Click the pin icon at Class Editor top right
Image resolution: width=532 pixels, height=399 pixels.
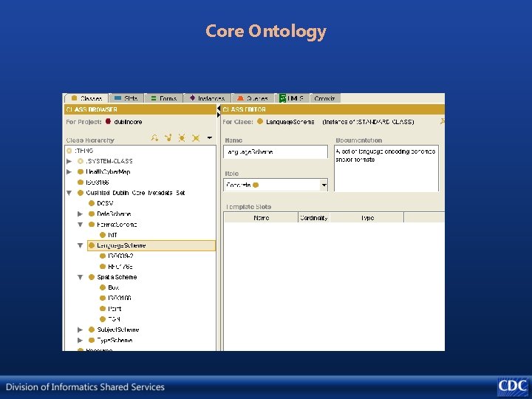[442, 121]
